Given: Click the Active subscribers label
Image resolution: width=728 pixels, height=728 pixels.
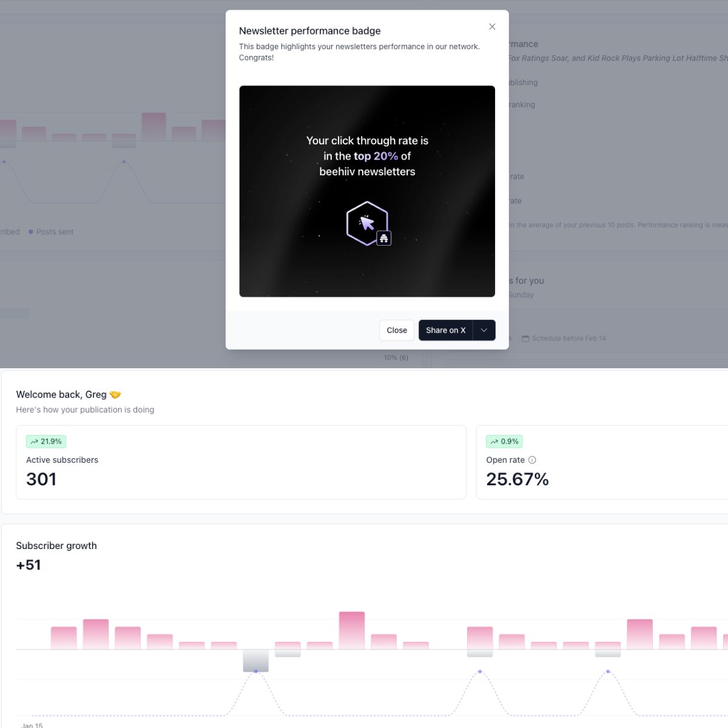Looking at the screenshot, I should point(62,460).
